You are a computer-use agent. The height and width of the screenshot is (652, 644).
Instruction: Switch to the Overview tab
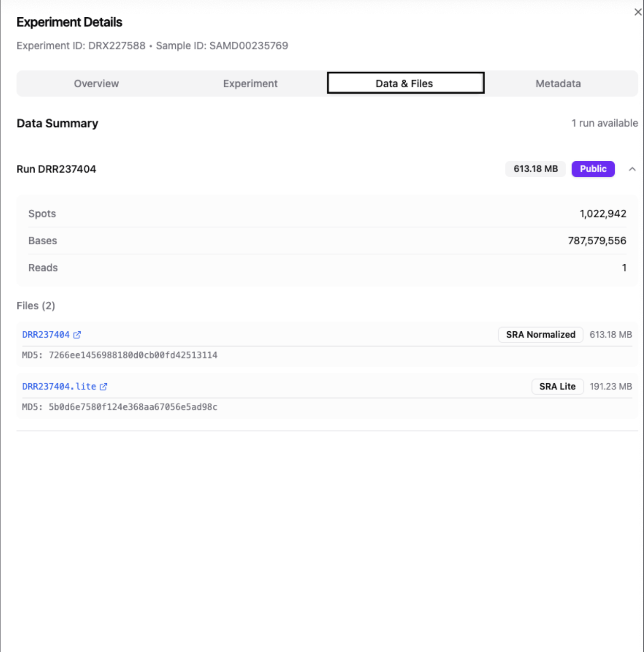pyautogui.click(x=96, y=84)
